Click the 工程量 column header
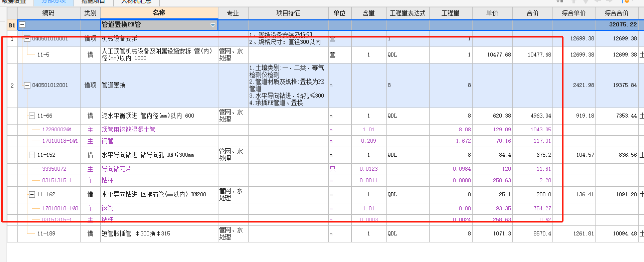 pyautogui.click(x=451, y=13)
